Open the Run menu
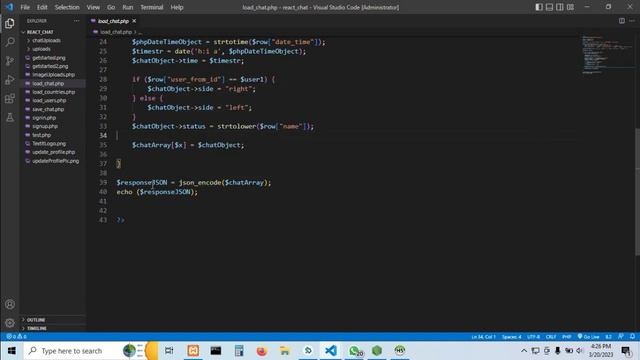The height and width of the screenshot is (360, 640). [x=128, y=7]
